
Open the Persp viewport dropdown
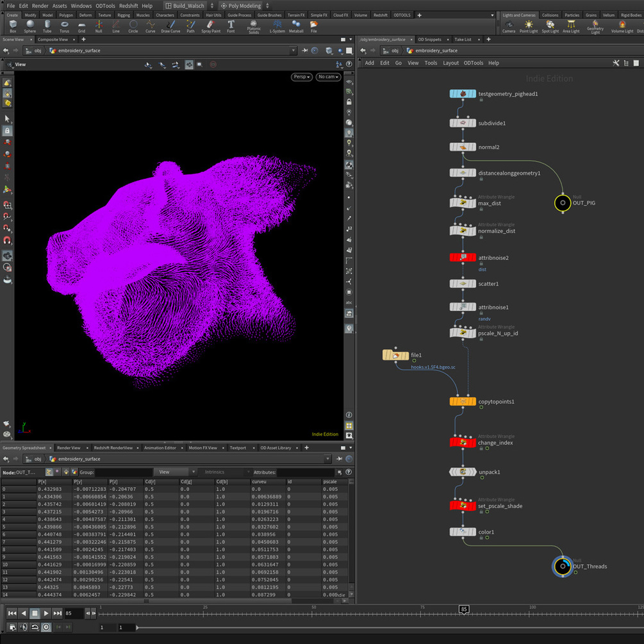pos(301,77)
